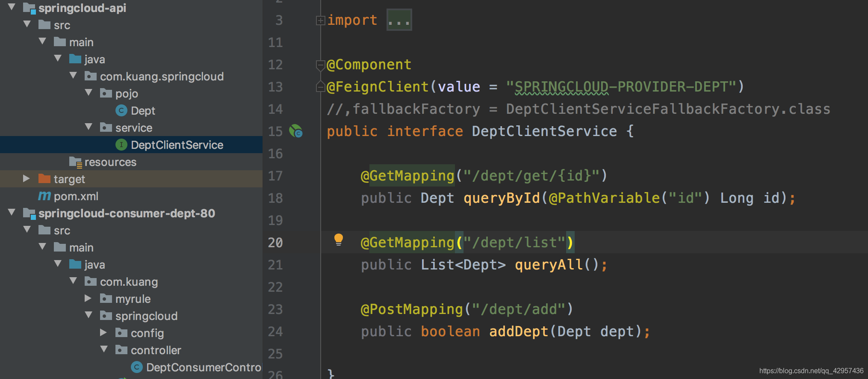The width and height of the screenshot is (868, 379).
Task: Select DeptConsumerController in the tree
Action: (x=204, y=367)
